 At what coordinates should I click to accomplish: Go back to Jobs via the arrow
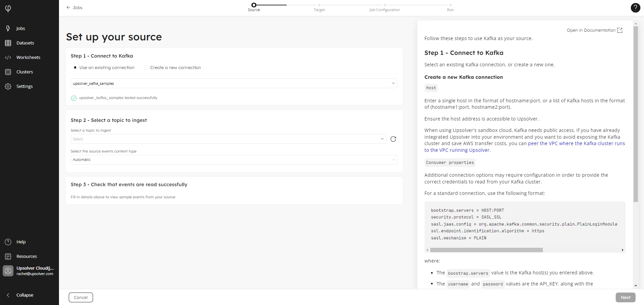pyautogui.click(x=68, y=7)
